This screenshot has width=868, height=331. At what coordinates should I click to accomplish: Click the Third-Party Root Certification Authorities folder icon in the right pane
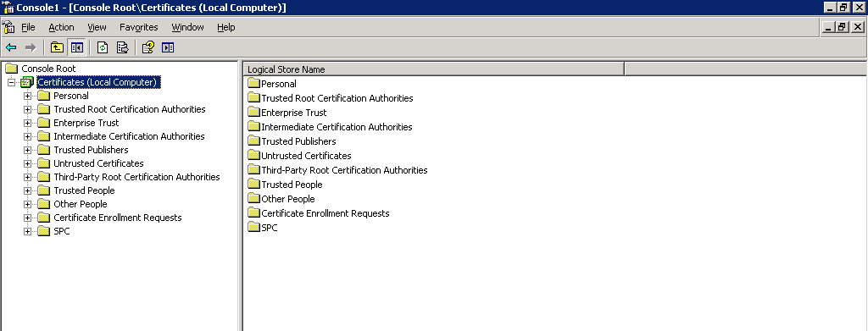253,169
